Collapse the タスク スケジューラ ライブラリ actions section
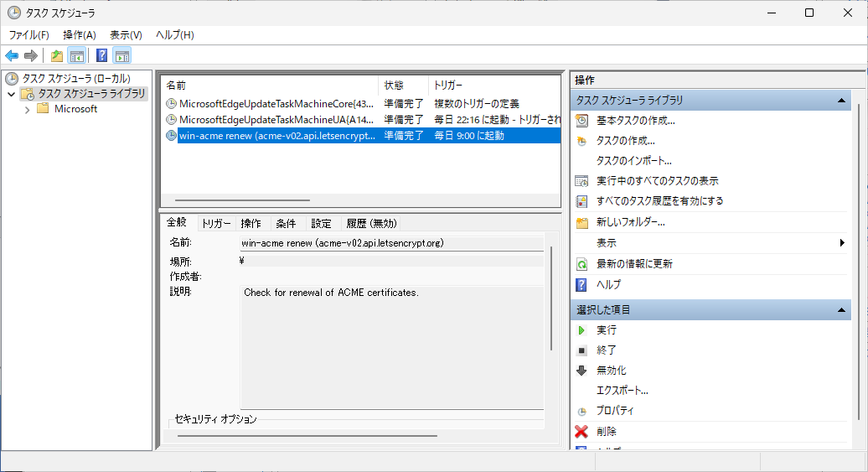 pos(841,101)
